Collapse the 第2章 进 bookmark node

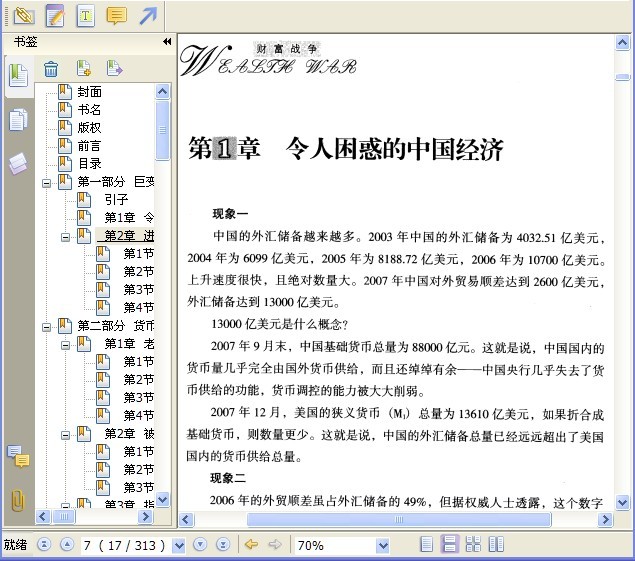(x=65, y=237)
